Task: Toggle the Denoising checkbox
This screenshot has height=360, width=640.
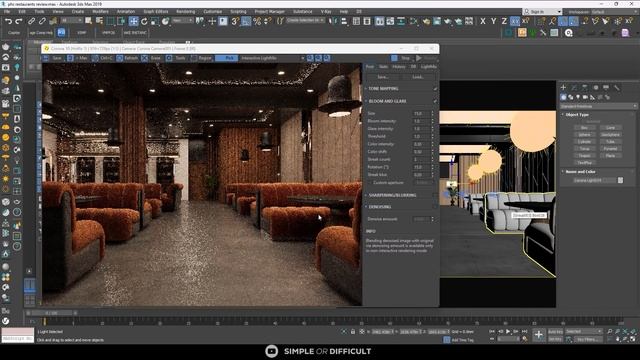Action: coord(436,207)
